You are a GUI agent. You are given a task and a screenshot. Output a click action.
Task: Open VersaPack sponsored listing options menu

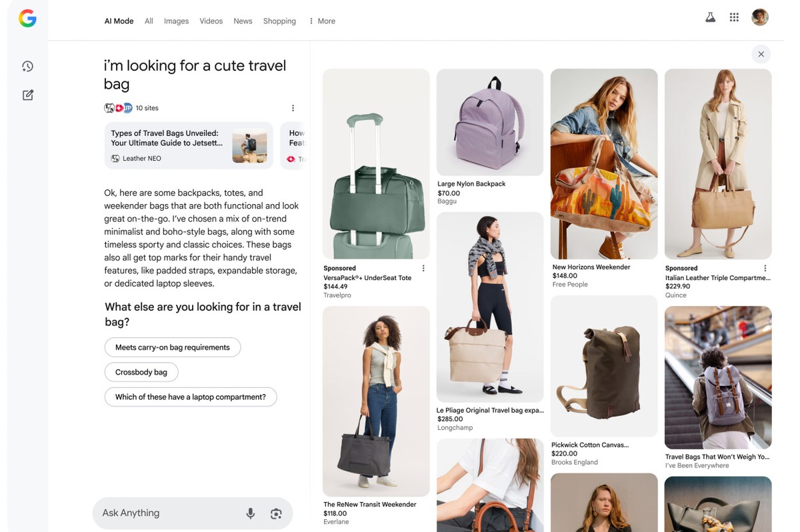pos(423,269)
